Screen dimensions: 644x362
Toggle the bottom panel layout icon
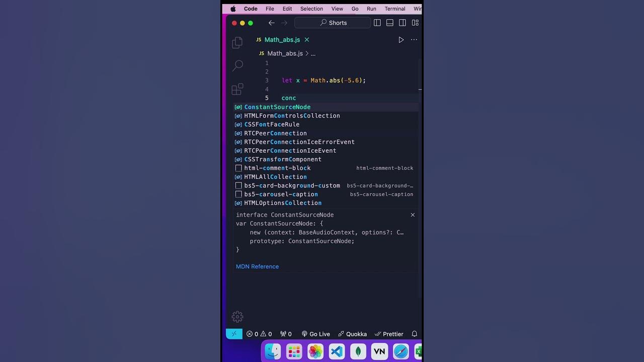pyautogui.click(x=390, y=23)
